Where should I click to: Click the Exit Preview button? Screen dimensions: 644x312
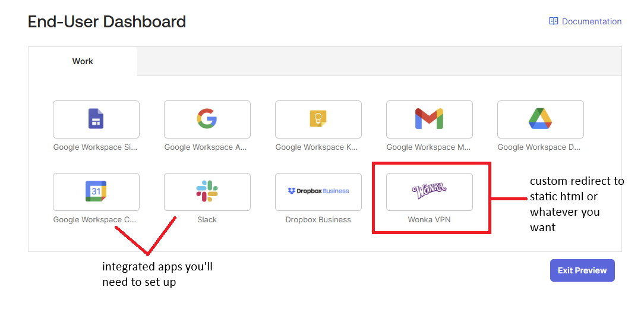pos(582,270)
